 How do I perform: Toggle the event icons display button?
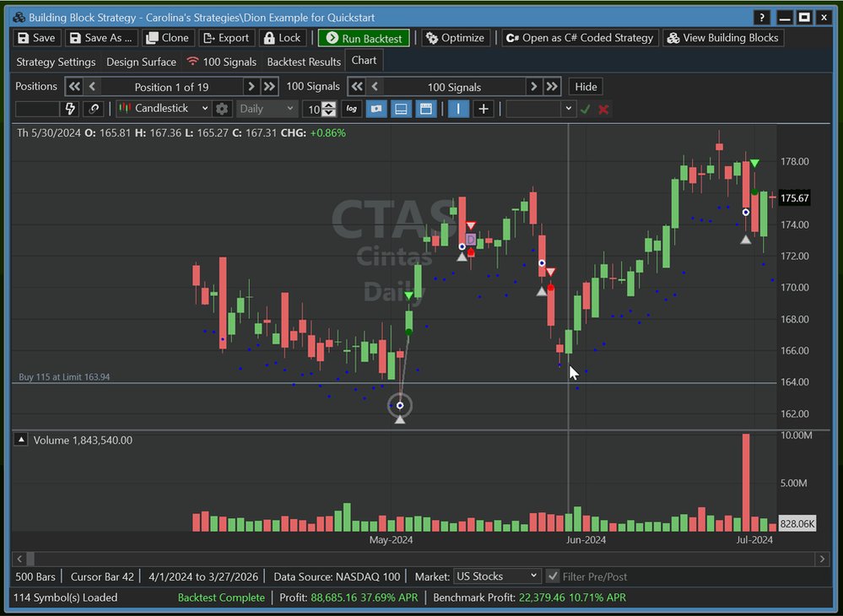[x=376, y=109]
